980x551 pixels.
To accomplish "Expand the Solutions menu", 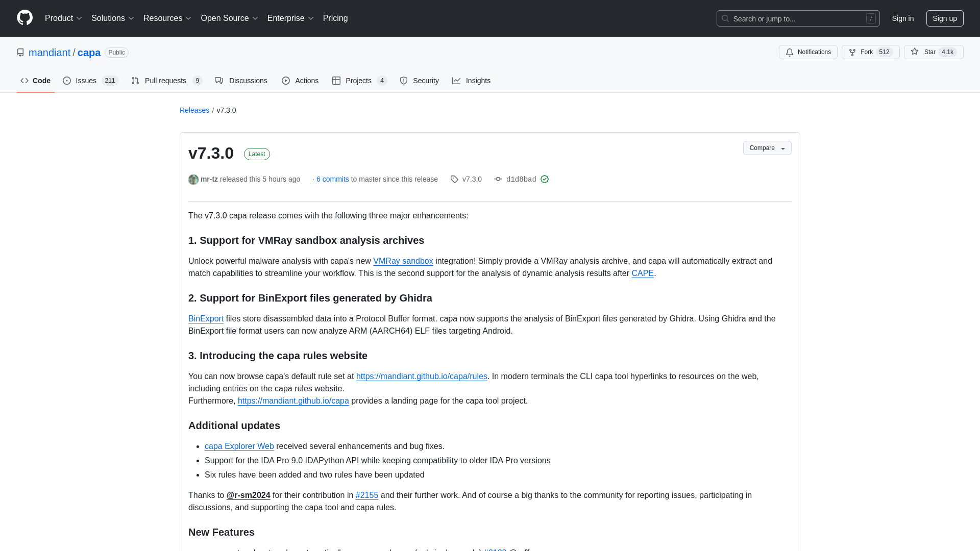I will (x=113, y=18).
